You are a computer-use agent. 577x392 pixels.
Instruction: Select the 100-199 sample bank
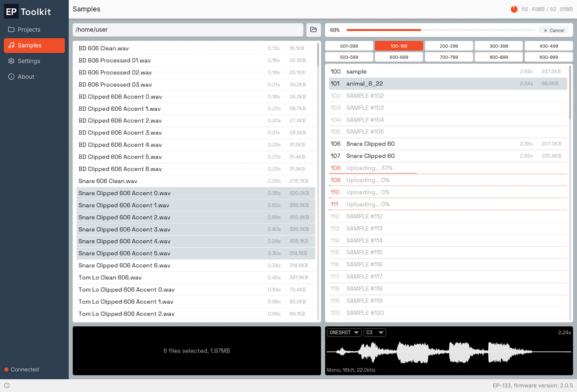399,46
